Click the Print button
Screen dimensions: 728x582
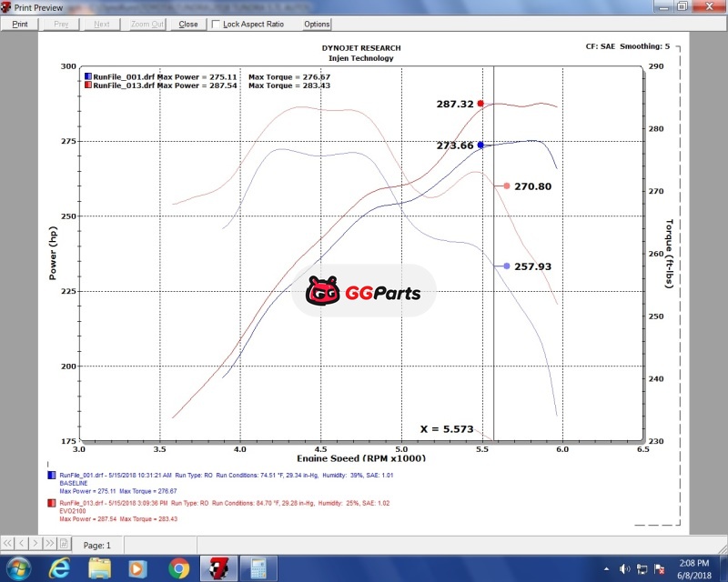pyautogui.click(x=19, y=25)
